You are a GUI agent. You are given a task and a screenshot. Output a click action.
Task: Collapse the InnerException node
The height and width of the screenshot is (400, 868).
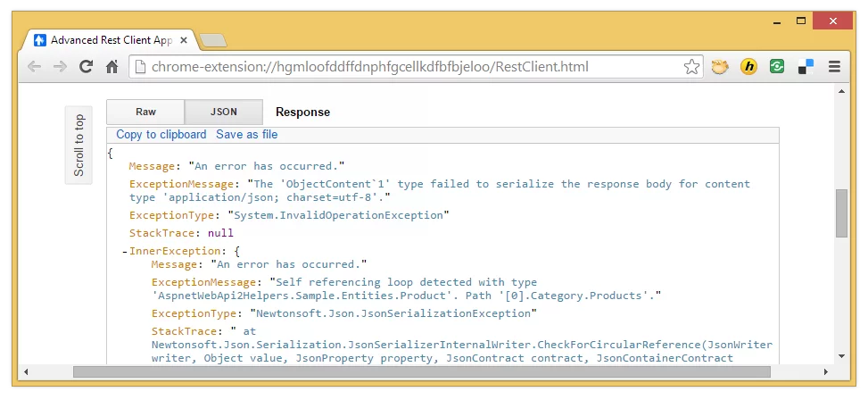point(125,252)
